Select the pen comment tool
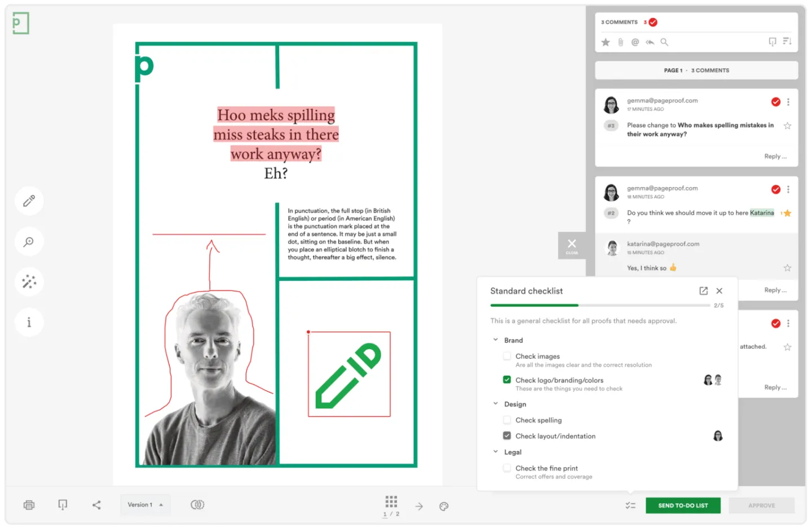 29,201
